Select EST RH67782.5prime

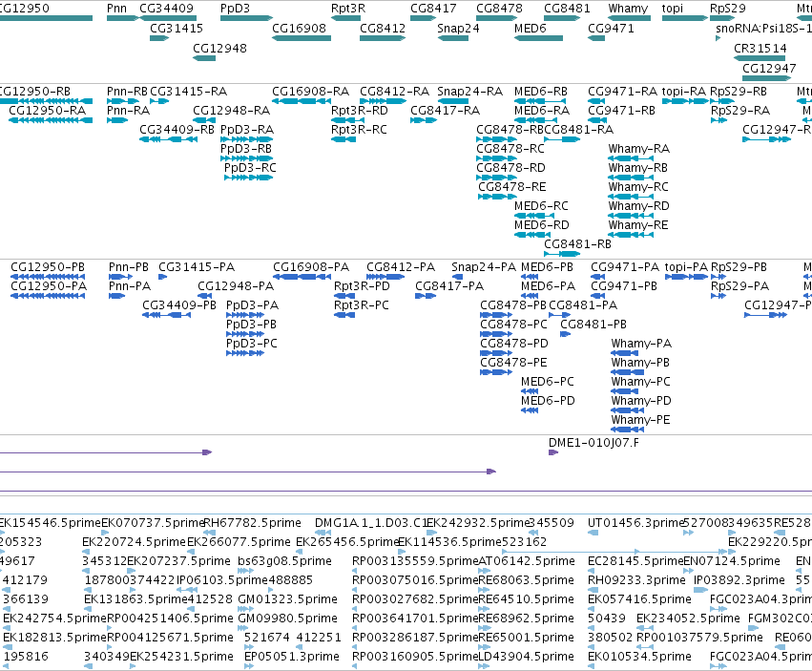(x=252, y=523)
